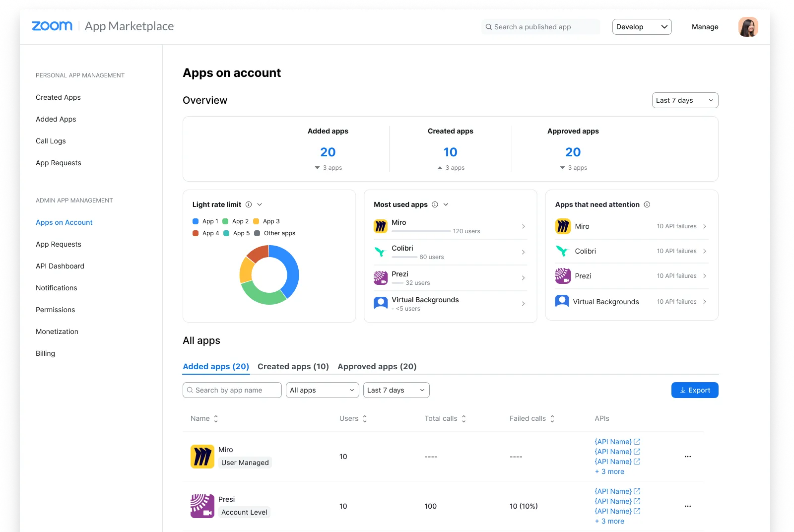
Task: Open the All apps filter dropdown
Action: tap(323, 390)
